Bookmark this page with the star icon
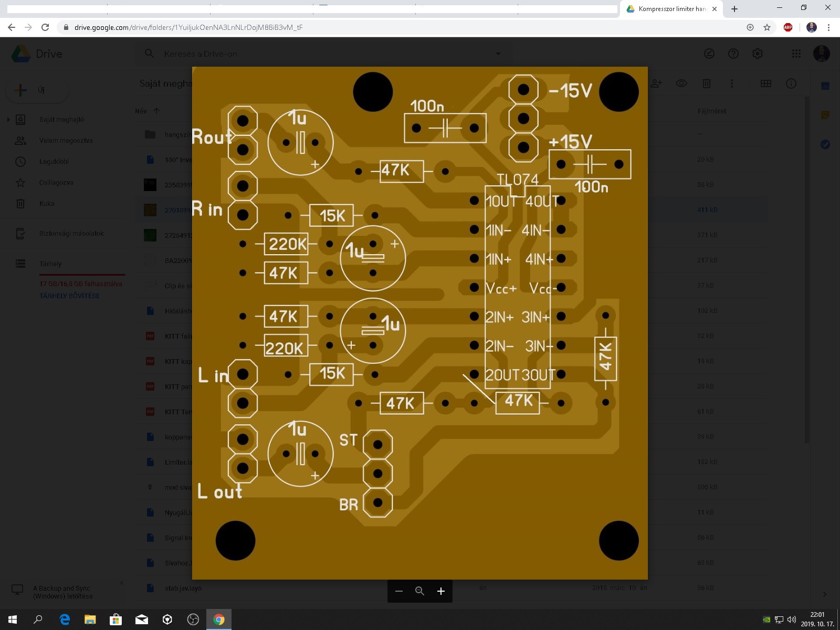 click(x=767, y=27)
